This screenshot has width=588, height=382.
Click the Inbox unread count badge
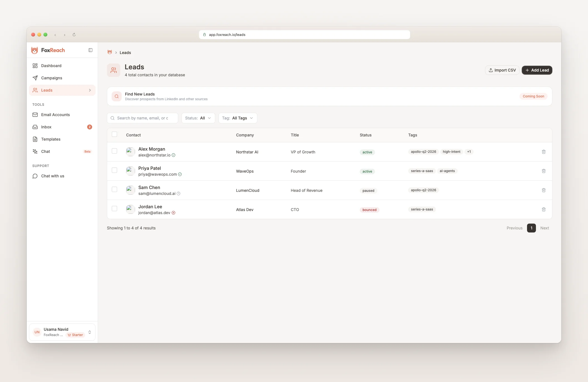pos(89,127)
